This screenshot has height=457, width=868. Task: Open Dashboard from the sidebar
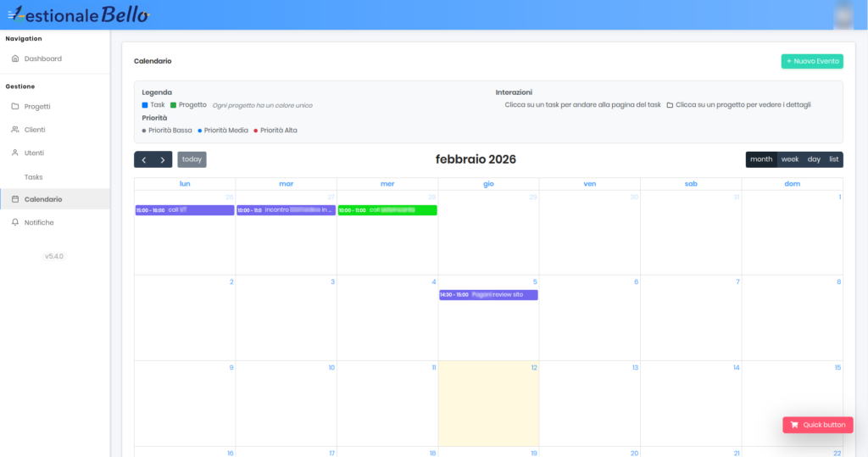[42, 59]
